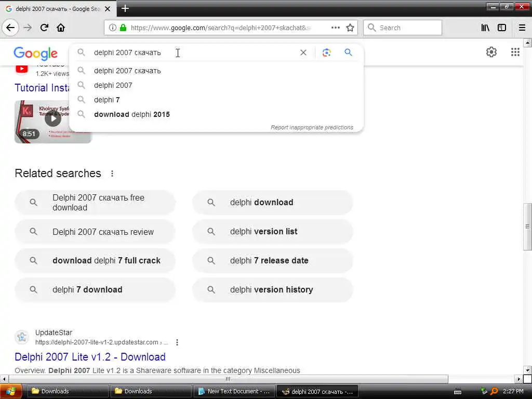The width and height of the screenshot is (532, 399).
Task: Open page actions three-dot menu in address bar
Action: click(x=335, y=28)
